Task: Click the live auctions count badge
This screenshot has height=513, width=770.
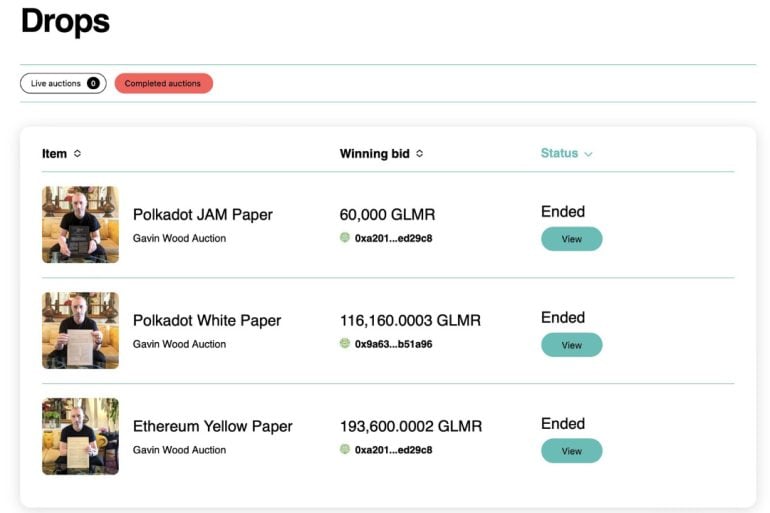Action: pyautogui.click(x=93, y=83)
